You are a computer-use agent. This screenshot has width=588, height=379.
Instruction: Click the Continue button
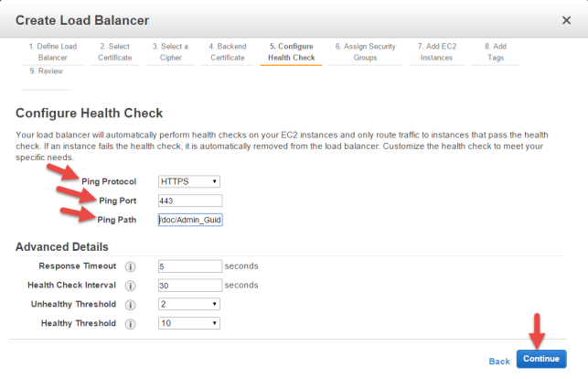[x=541, y=359]
